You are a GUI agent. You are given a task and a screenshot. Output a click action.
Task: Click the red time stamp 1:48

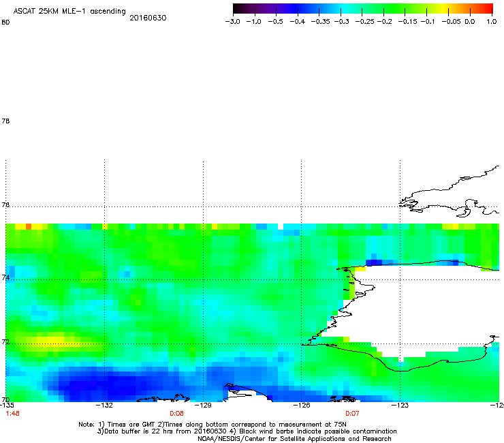point(12,414)
